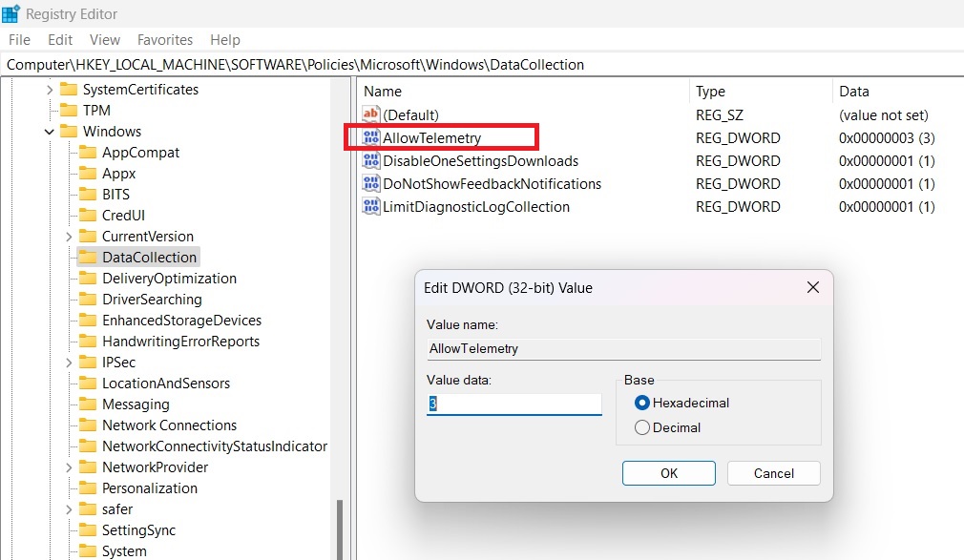
Task: Expand the IPSec tree node
Action: pos(67,362)
